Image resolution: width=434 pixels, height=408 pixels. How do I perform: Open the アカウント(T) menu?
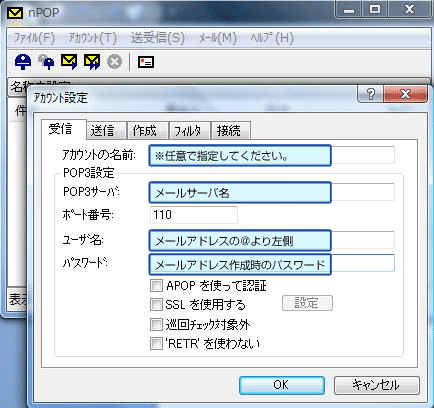(92, 38)
